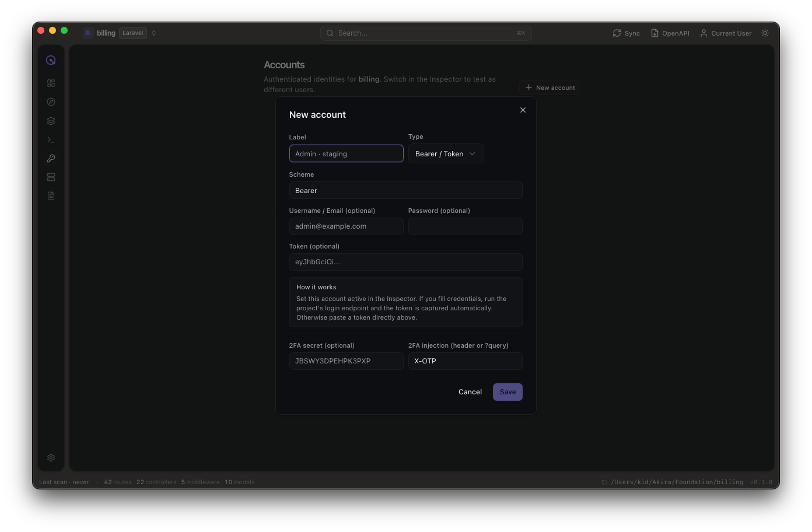The image size is (812, 532).
Task: Click the v0.1.0 version label
Action: point(761,482)
